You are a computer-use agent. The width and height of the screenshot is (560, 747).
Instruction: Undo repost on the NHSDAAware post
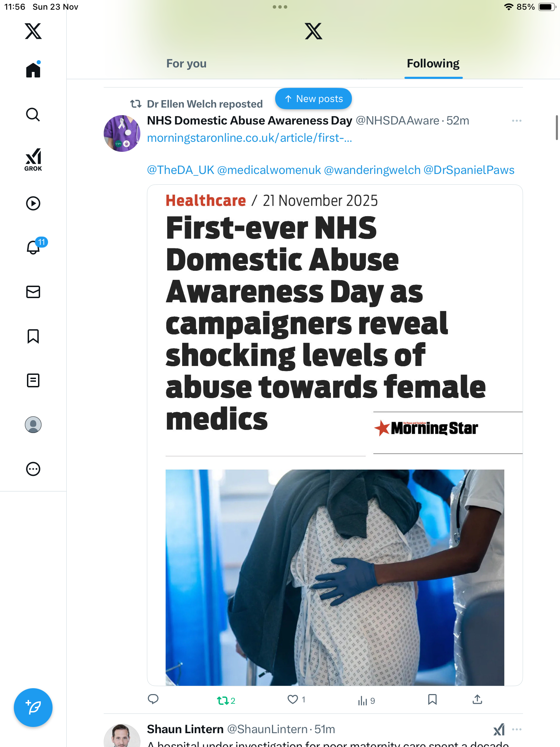point(223,700)
